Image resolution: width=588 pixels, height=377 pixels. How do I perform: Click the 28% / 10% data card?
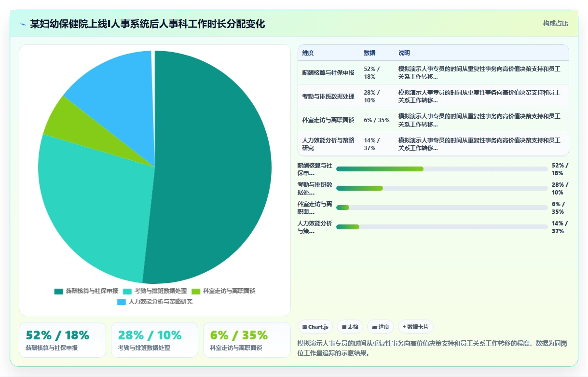pyautogui.click(x=154, y=340)
